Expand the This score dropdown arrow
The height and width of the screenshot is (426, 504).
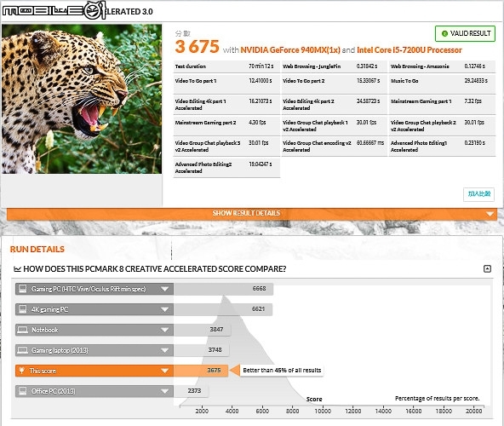click(164, 371)
